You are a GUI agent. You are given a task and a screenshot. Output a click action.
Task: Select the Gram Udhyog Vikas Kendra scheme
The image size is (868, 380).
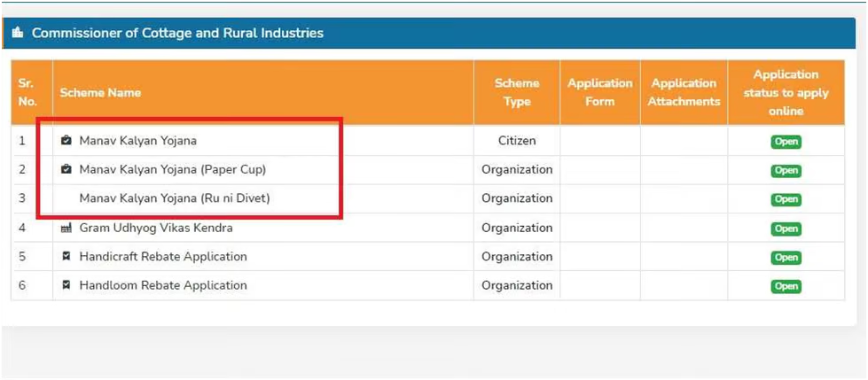(x=156, y=228)
